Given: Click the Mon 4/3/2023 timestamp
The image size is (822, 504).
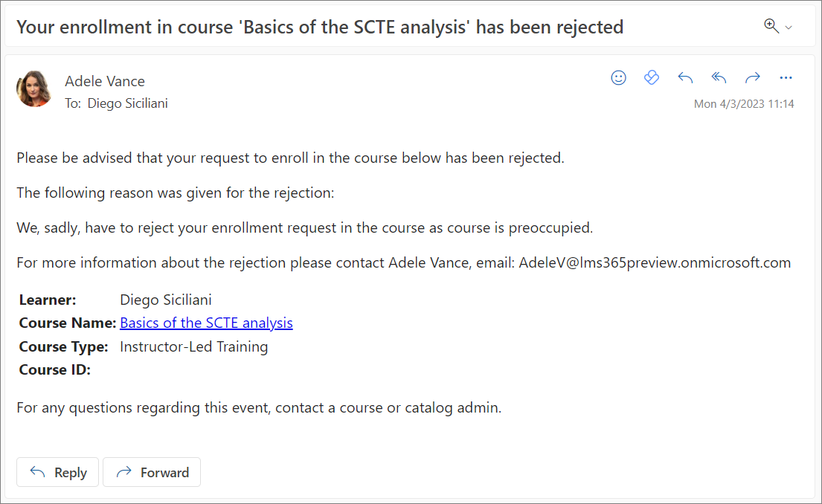Looking at the screenshot, I should click(x=744, y=104).
